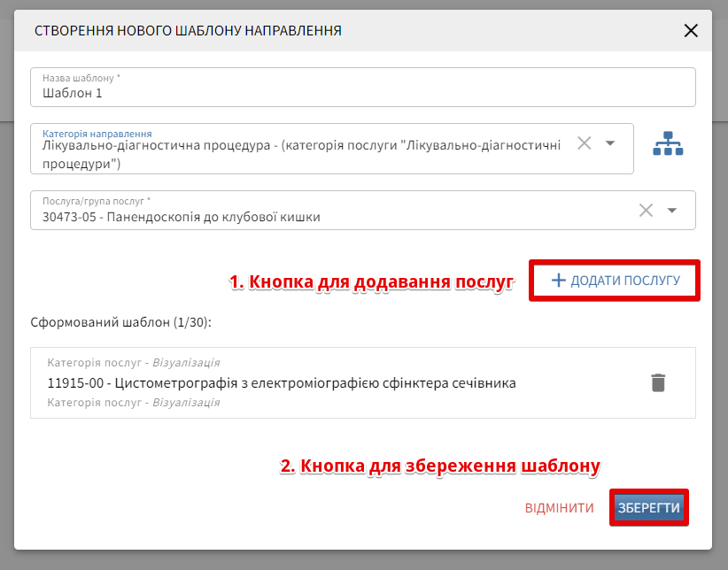Expand the Послуга/група послуг dropdown arrow
This screenshot has width=728, height=570.
(672, 210)
